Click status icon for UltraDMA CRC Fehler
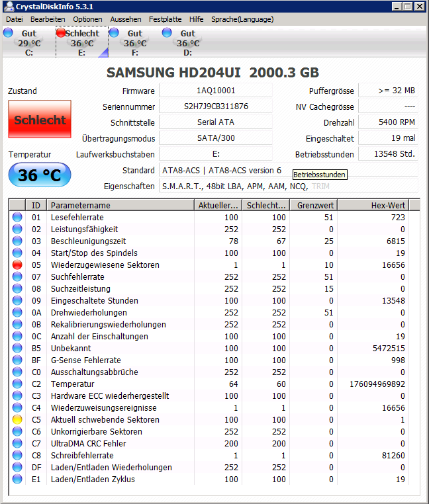The width and height of the screenshot is (429, 504). pos(17,443)
